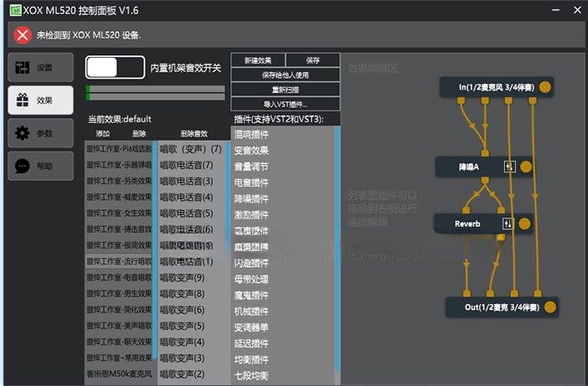This screenshot has width=588, height=386.
Task: Click the 删除音效 button
Action: point(194,133)
